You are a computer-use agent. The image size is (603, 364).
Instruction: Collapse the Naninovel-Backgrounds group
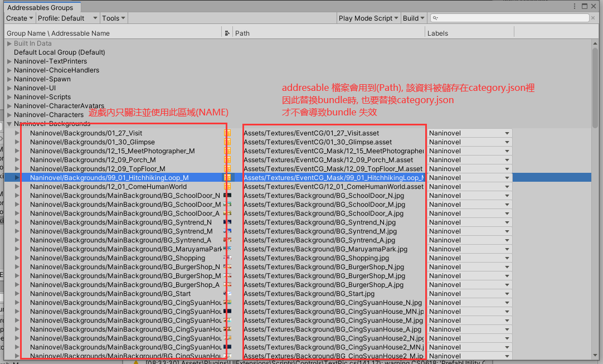click(x=9, y=124)
